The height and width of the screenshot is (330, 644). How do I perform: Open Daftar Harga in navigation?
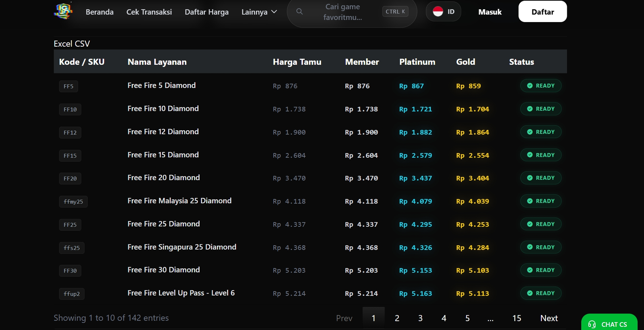(206, 12)
